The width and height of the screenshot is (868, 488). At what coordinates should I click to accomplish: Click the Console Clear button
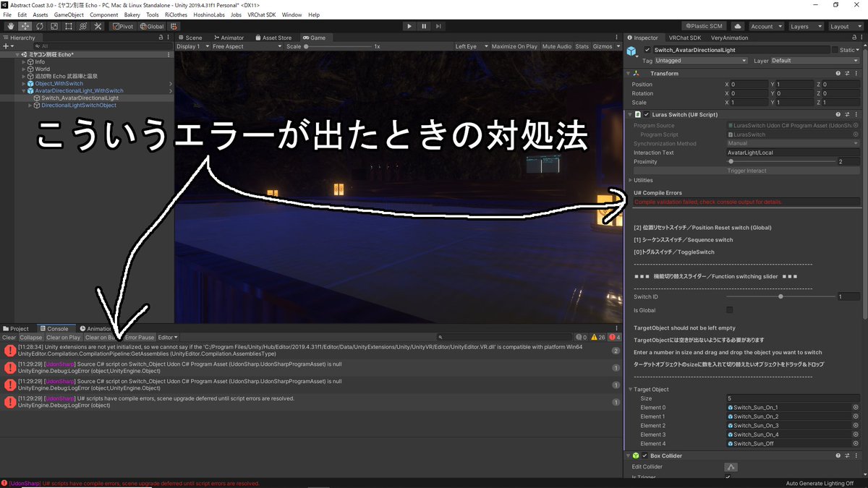point(9,337)
